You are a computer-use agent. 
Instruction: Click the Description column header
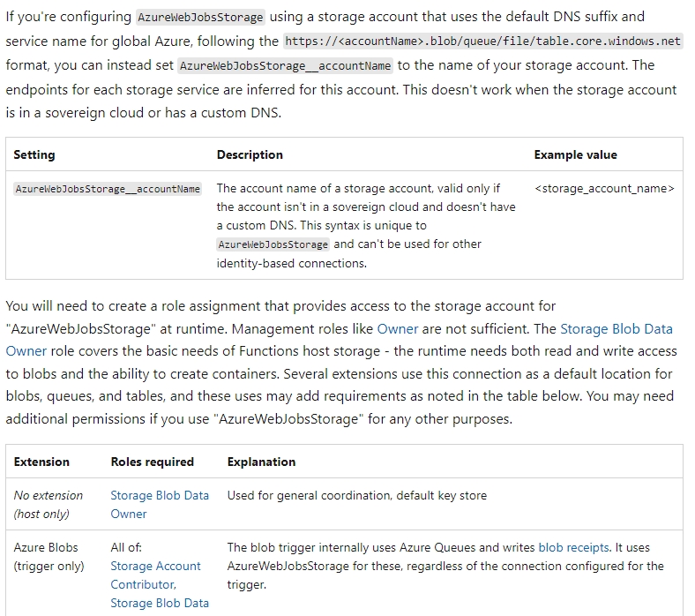click(250, 154)
